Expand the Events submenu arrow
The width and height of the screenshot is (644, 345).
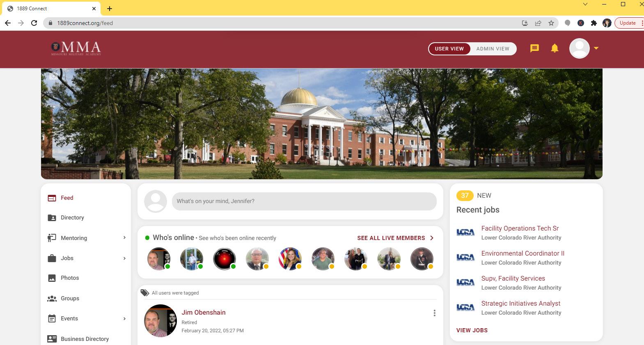[124, 318]
